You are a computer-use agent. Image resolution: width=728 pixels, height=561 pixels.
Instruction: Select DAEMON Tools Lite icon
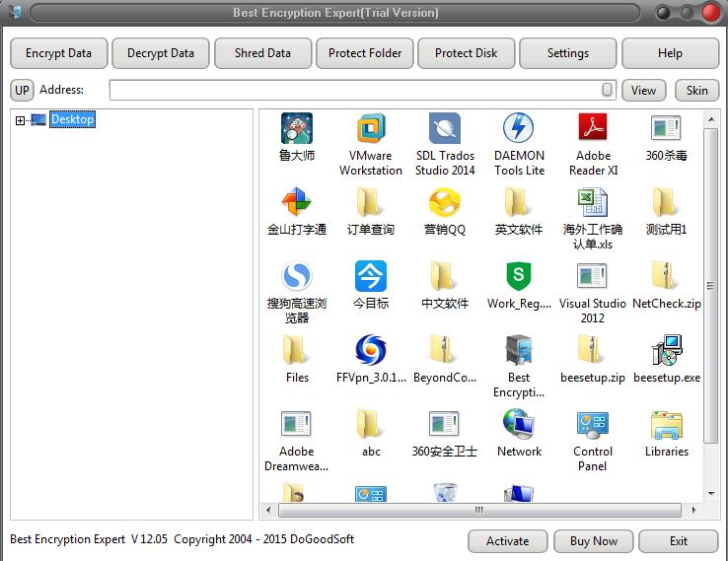point(519,128)
